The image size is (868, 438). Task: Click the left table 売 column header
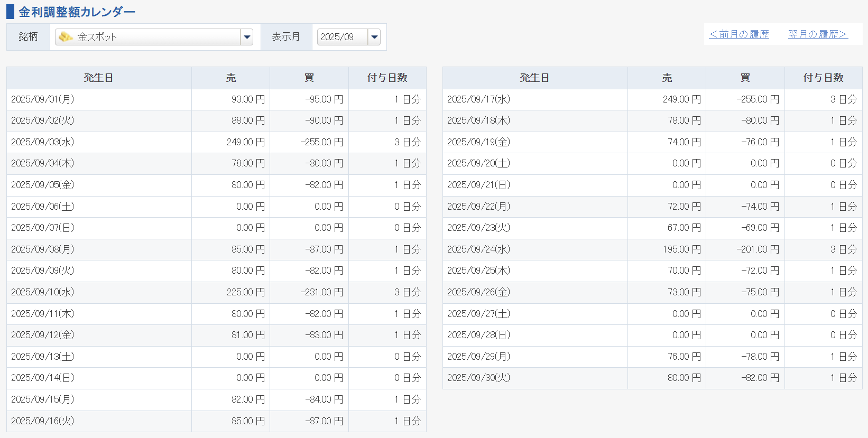pyautogui.click(x=231, y=78)
